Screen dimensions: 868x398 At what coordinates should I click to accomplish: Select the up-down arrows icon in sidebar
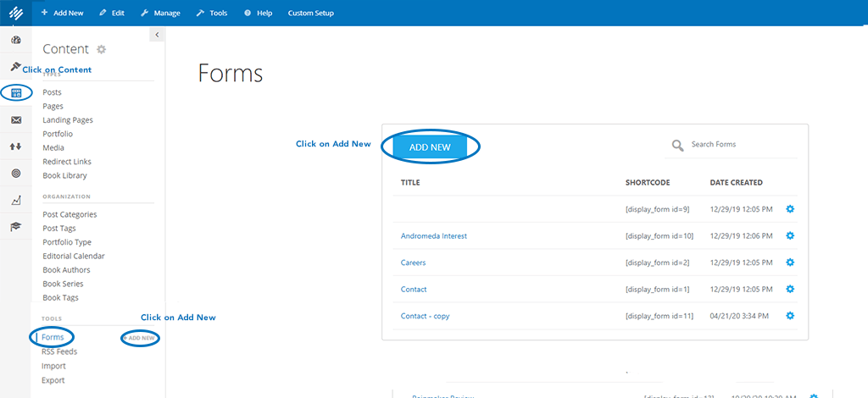pos(16,146)
